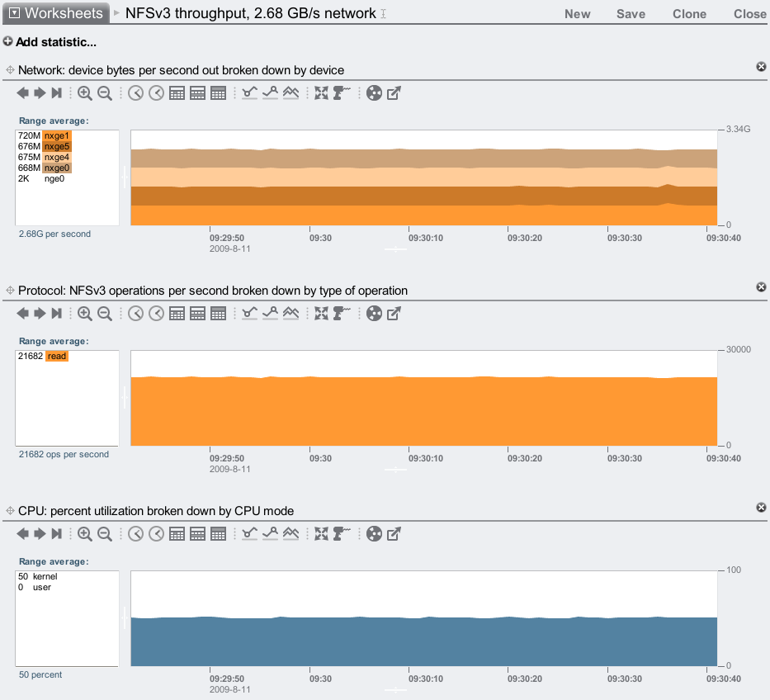Click the film reel icon on CPU graph
Image resolution: width=770 pixels, height=700 pixels.
coord(374,534)
